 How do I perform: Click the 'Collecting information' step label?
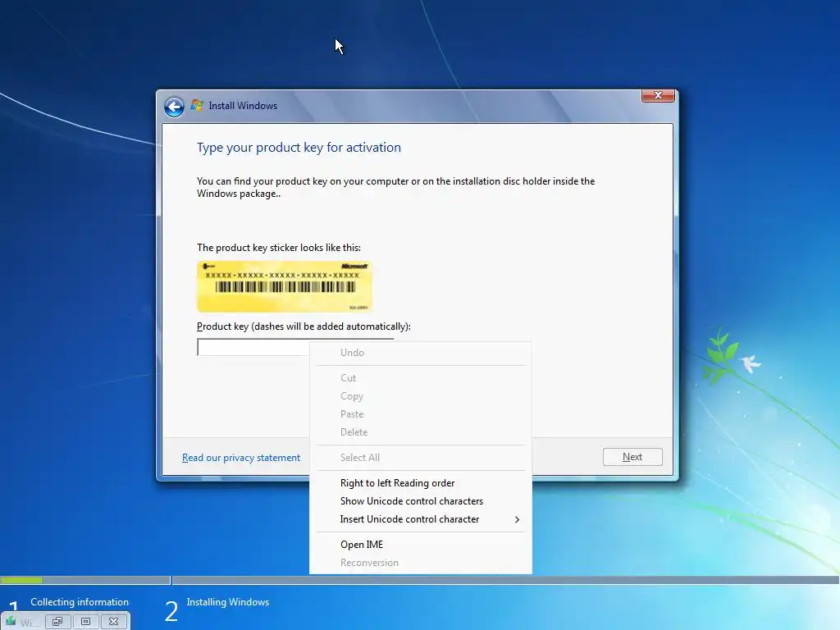point(80,602)
